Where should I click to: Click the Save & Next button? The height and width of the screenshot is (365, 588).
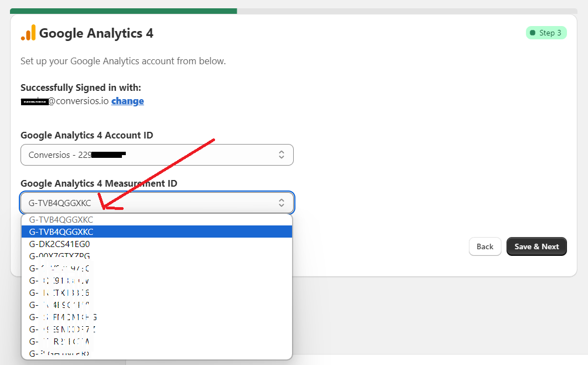[536, 246]
